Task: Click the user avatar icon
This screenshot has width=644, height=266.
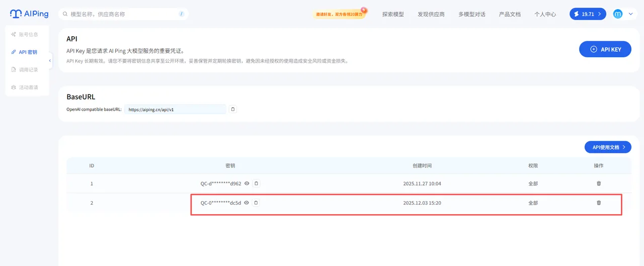Action: [618, 14]
